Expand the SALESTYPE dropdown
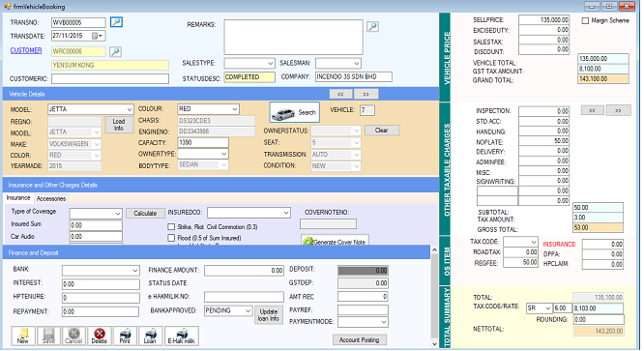644x351 pixels. click(x=270, y=63)
